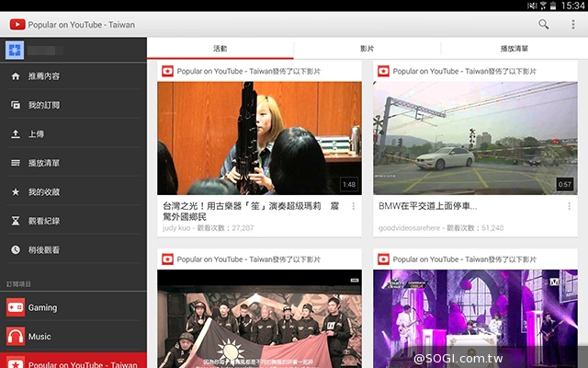Image resolution: width=588 pixels, height=368 pixels.
Task: Click the YouTube logo in title bar
Action: click(16, 25)
